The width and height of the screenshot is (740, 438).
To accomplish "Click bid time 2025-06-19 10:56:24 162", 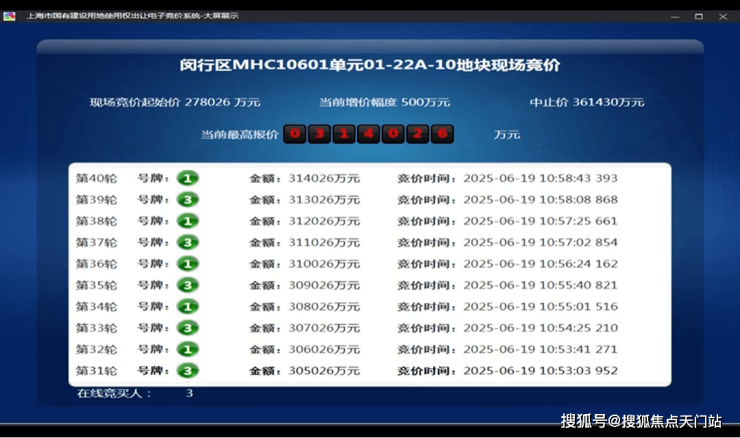I will click(x=540, y=264).
